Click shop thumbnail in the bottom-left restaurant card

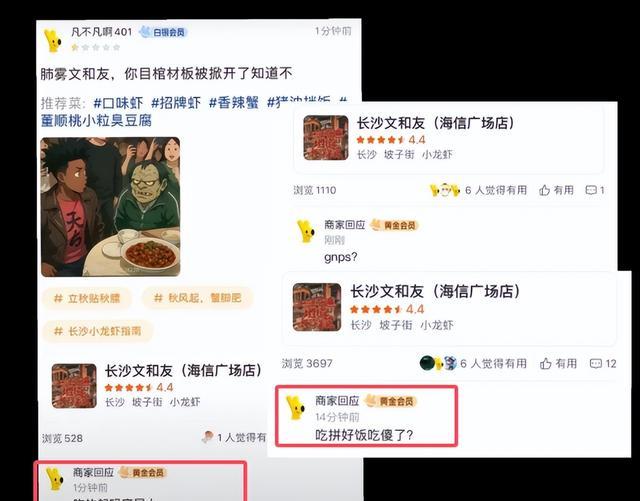[x=74, y=386]
